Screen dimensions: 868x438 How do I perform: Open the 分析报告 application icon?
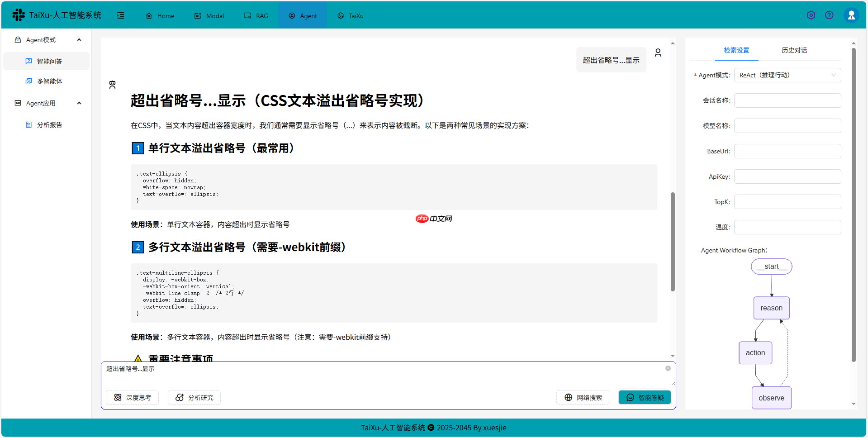29,124
